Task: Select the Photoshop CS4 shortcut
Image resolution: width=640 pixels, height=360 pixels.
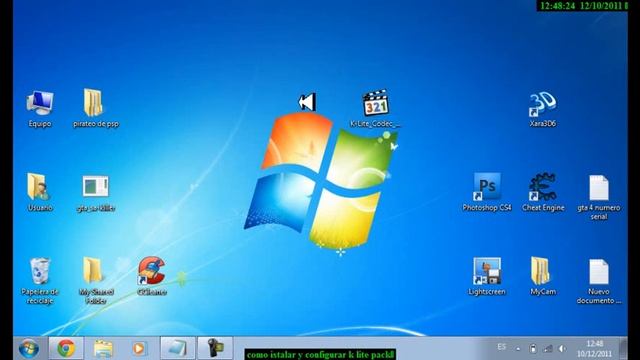Action: 487,193
